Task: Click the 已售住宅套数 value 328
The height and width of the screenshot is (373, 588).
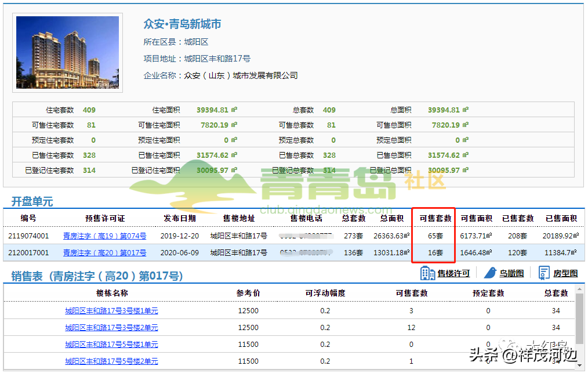Action: tap(89, 155)
